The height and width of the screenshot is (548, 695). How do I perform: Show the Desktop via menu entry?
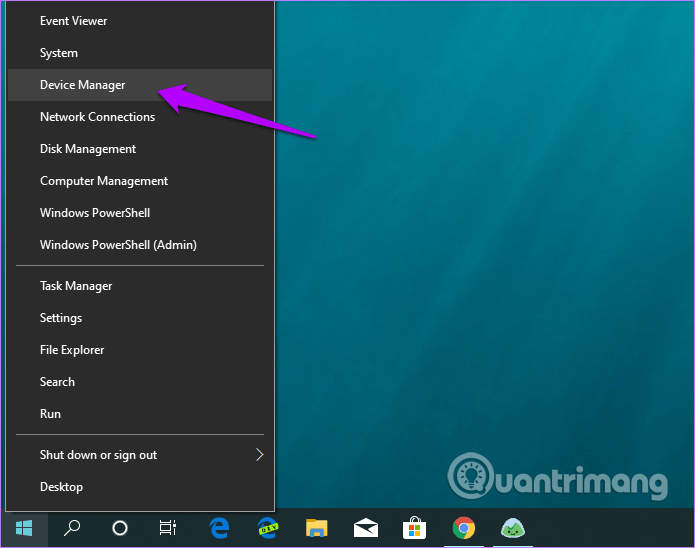click(140, 486)
